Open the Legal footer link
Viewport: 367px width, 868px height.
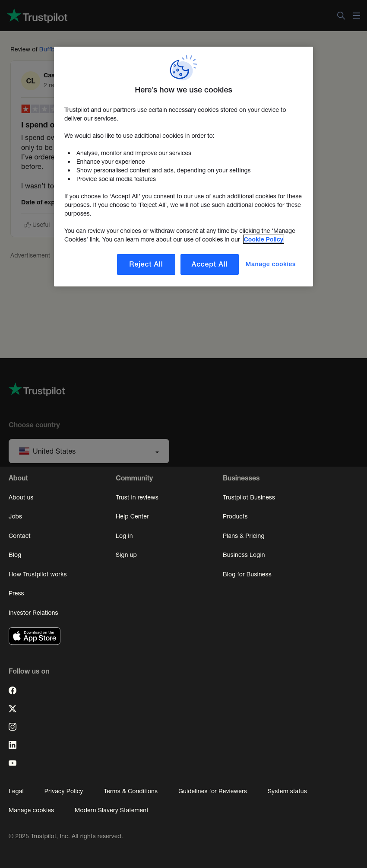(x=16, y=791)
